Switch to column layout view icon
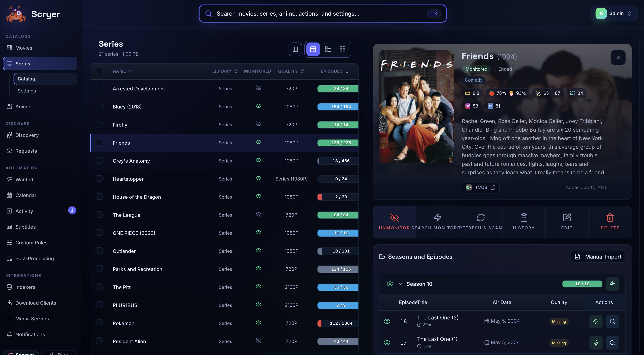644x355 pixels. pyautogui.click(x=295, y=49)
